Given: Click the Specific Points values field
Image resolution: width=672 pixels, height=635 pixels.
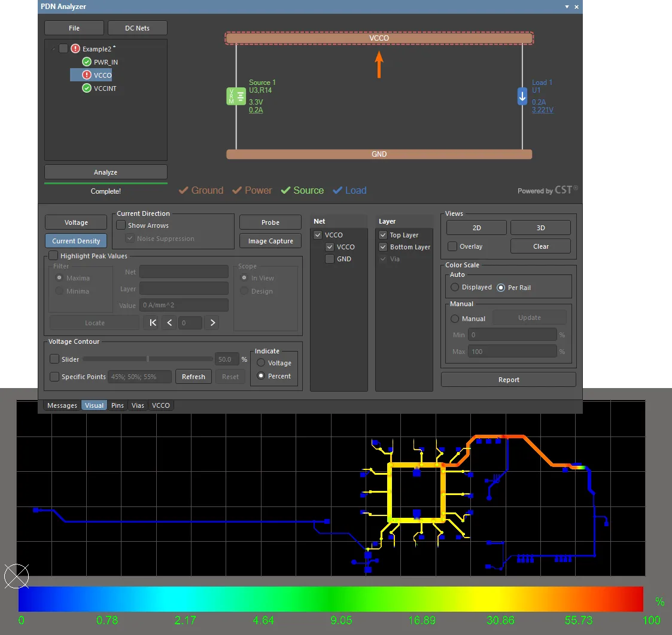Looking at the screenshot, I should coord(139,376).
